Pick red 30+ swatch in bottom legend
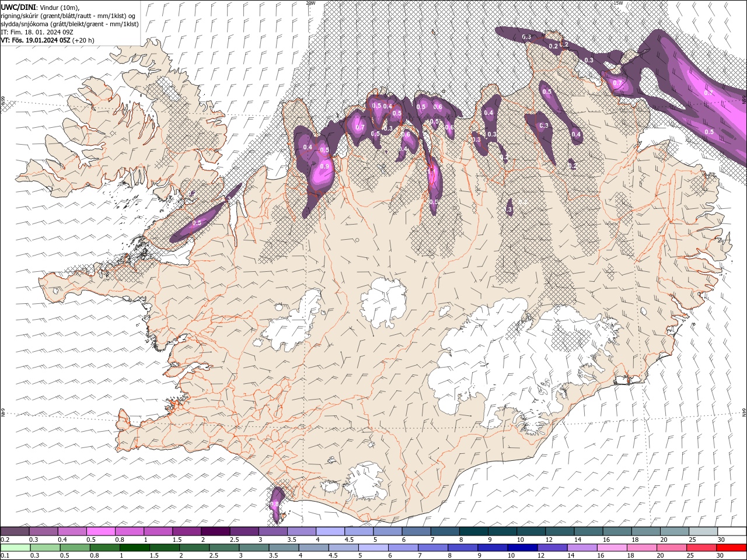The width and height of the screenshot is (747, 560). [731, 548]
